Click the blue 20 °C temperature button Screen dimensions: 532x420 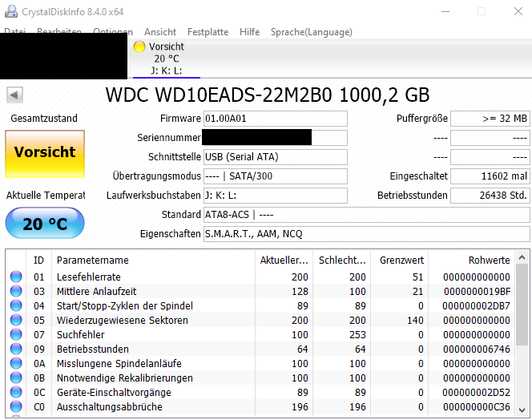pos(45,224)
